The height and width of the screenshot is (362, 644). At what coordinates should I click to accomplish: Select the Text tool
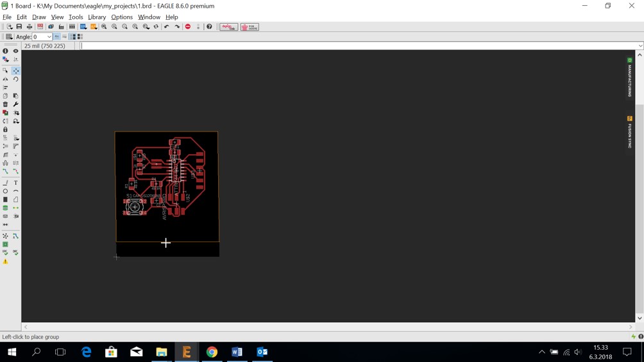pyautogui.click(x=15, y=183)
